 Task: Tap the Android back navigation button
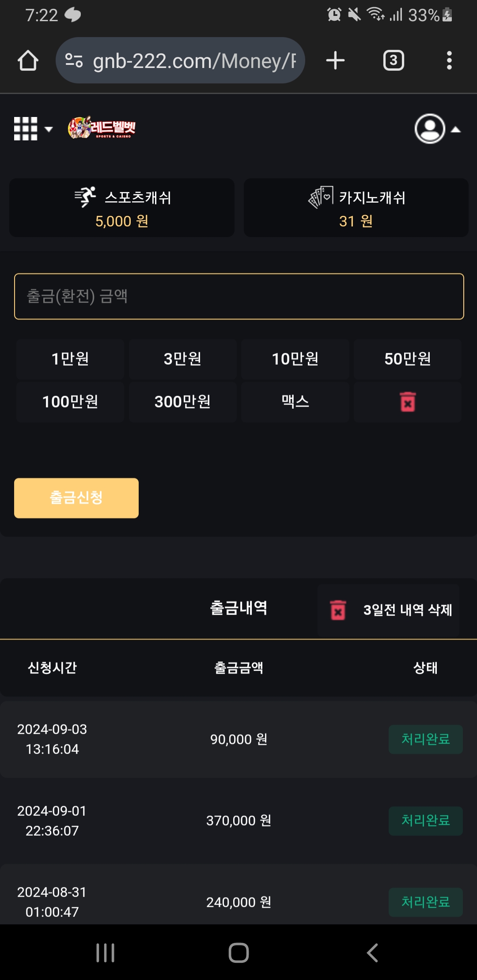coord(372,953)
